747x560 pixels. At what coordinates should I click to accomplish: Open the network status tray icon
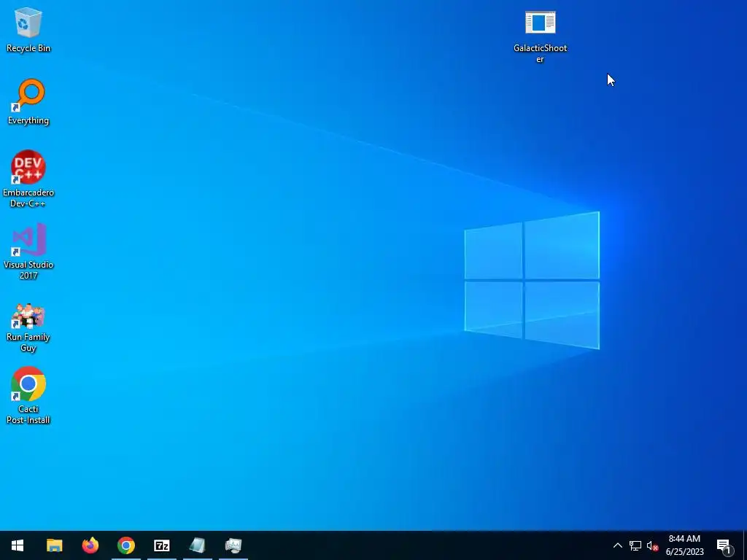tap(635, 545)
